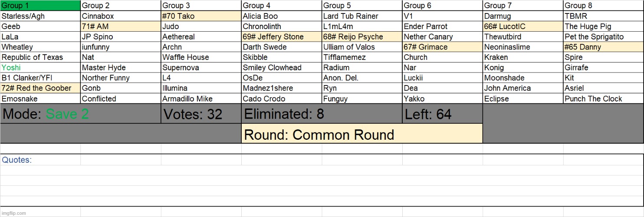644x217 pixels.
Task: Click the Votes: 32 cell
Action: (x=201, y=114)
